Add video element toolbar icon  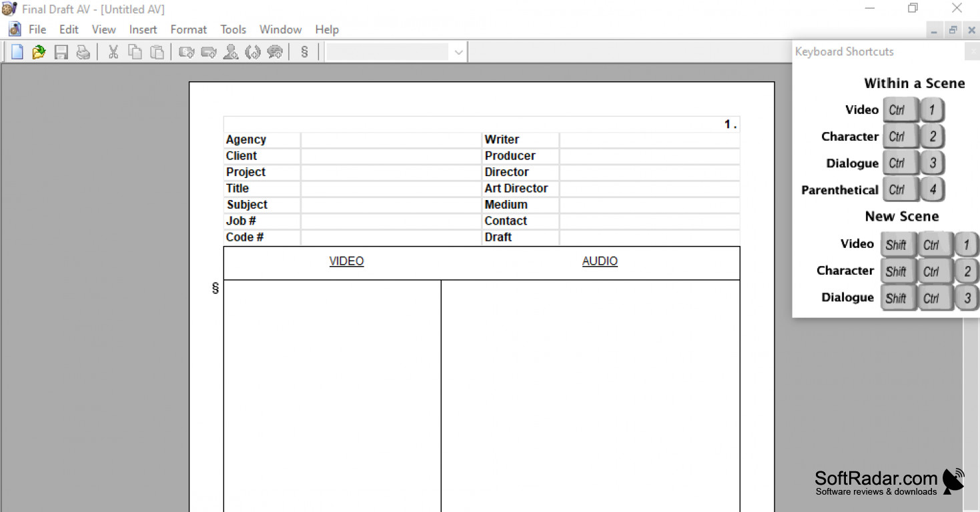point(209,52)
